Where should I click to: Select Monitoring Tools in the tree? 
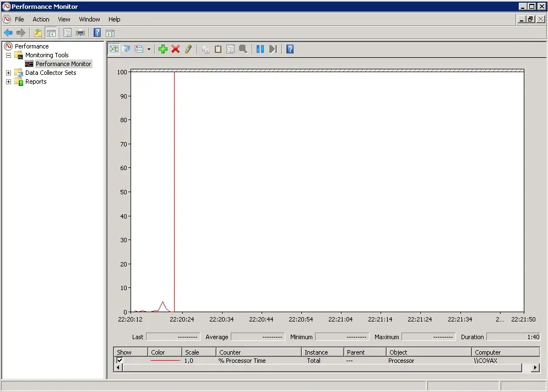tap(47, 55)
